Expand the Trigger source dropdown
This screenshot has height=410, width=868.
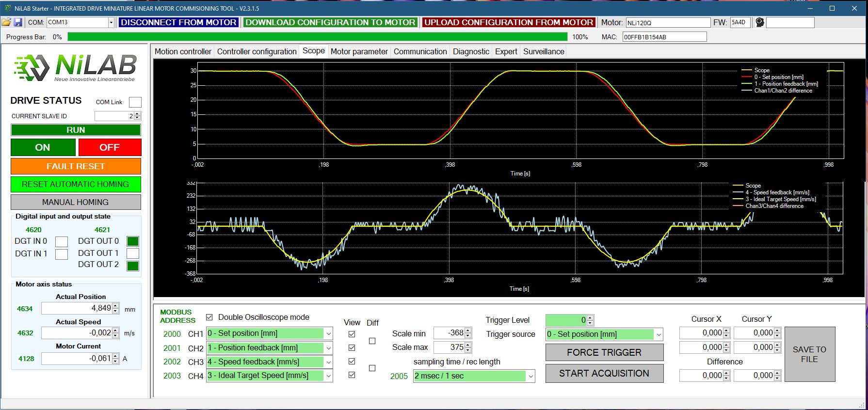point(659,334)
